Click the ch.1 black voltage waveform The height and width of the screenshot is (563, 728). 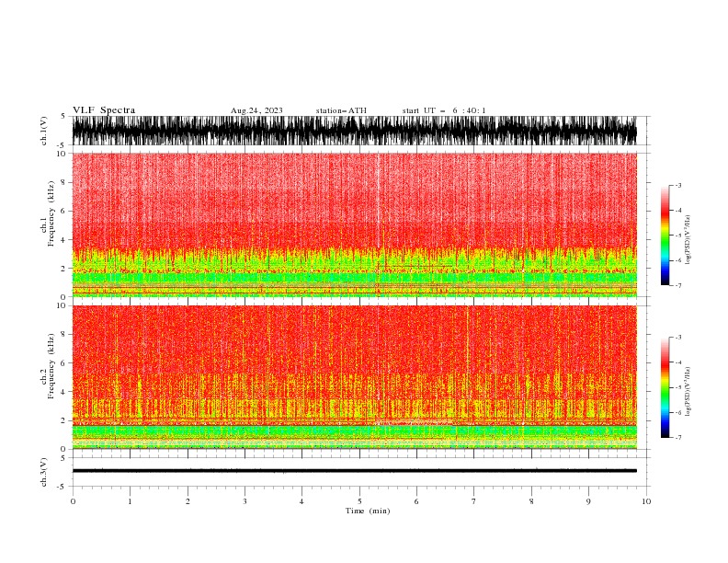tap(354, 131)
